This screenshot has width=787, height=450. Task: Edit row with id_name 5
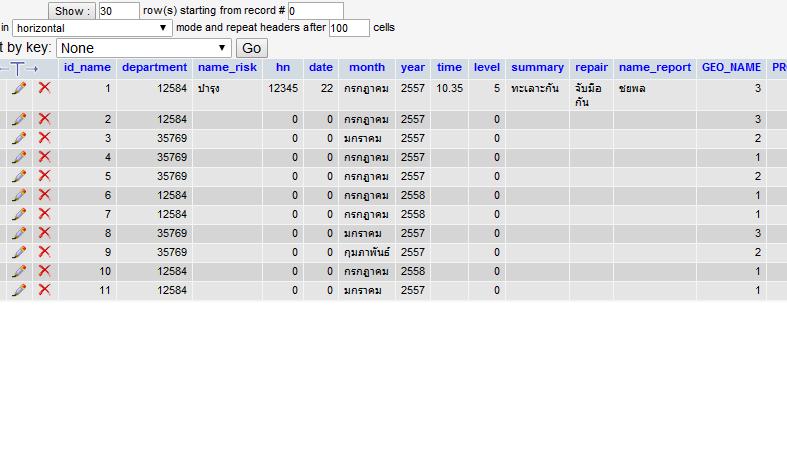(x=19, y=177)
